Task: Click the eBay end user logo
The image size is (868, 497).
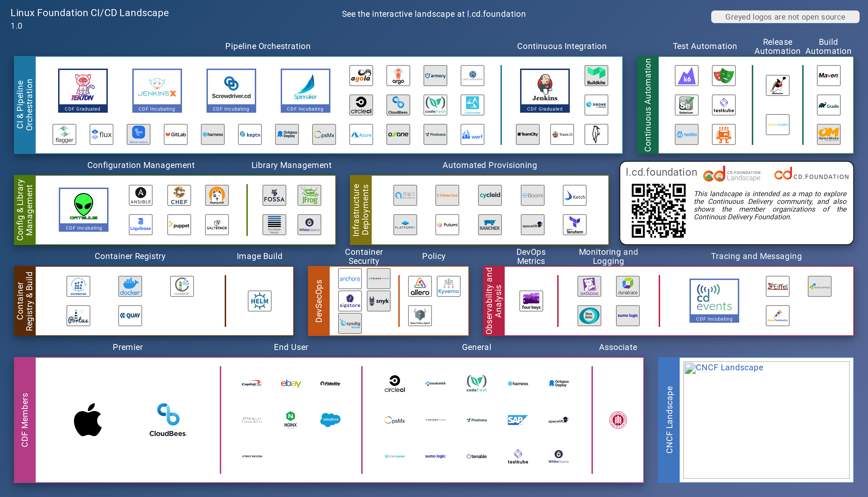Action: [x=291, y=383]
